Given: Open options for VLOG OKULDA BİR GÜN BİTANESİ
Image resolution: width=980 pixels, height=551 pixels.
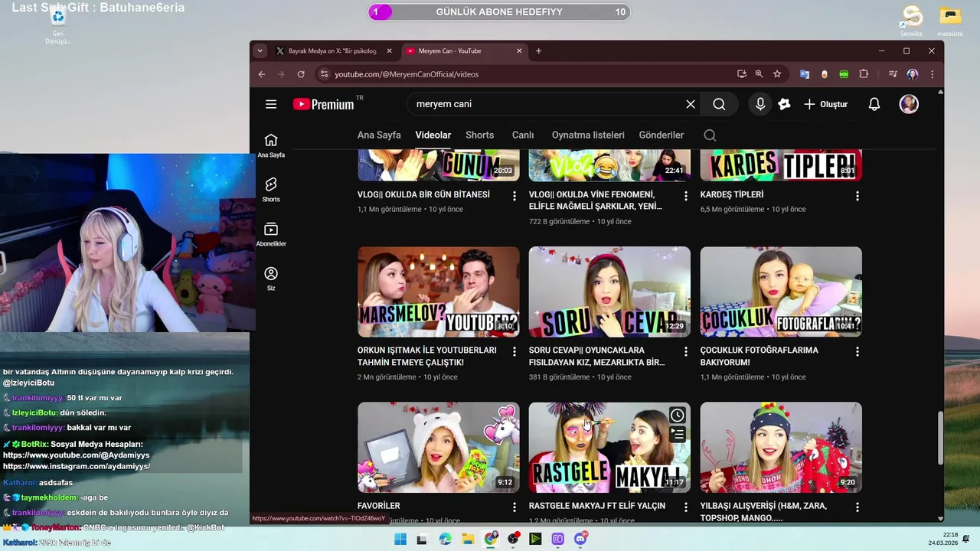Looking at the screenshot, I should point(514,196).
